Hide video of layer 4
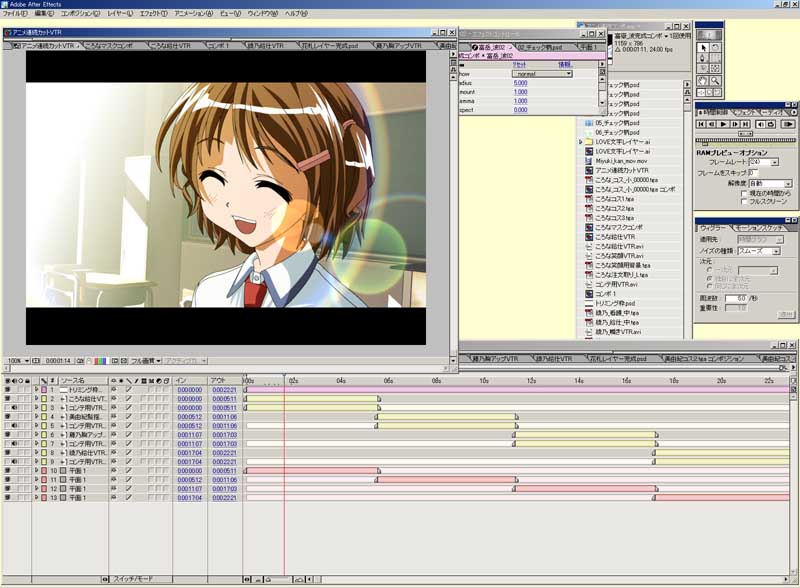Screen dimensions: 800x588 [7, 416]
